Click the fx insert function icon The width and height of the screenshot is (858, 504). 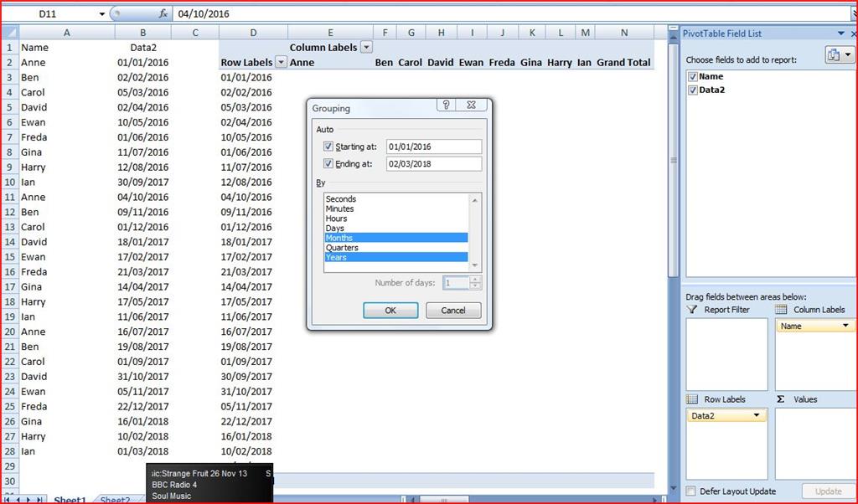click(163, 13)
